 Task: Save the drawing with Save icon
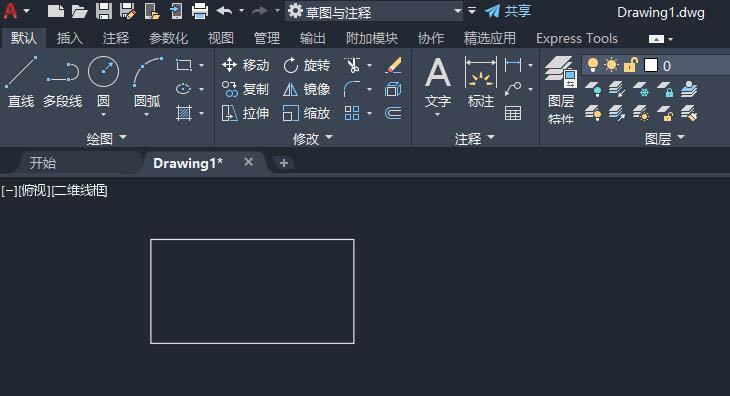click(x=104, y=11)
